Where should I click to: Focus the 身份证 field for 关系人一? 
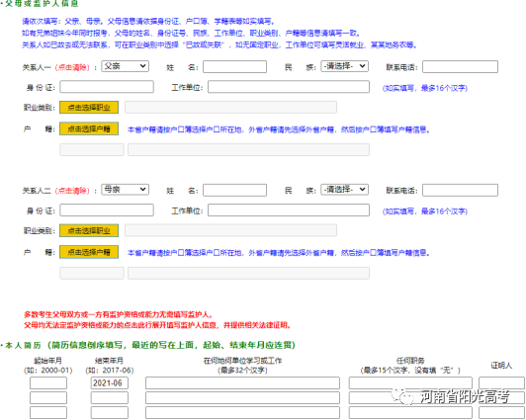click(x=107, y=87)
